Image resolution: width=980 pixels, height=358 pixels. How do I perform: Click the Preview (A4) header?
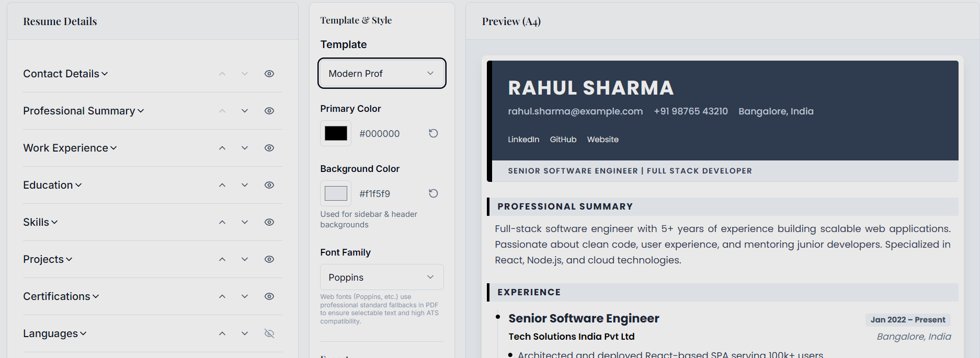click(x=511, y=21)
